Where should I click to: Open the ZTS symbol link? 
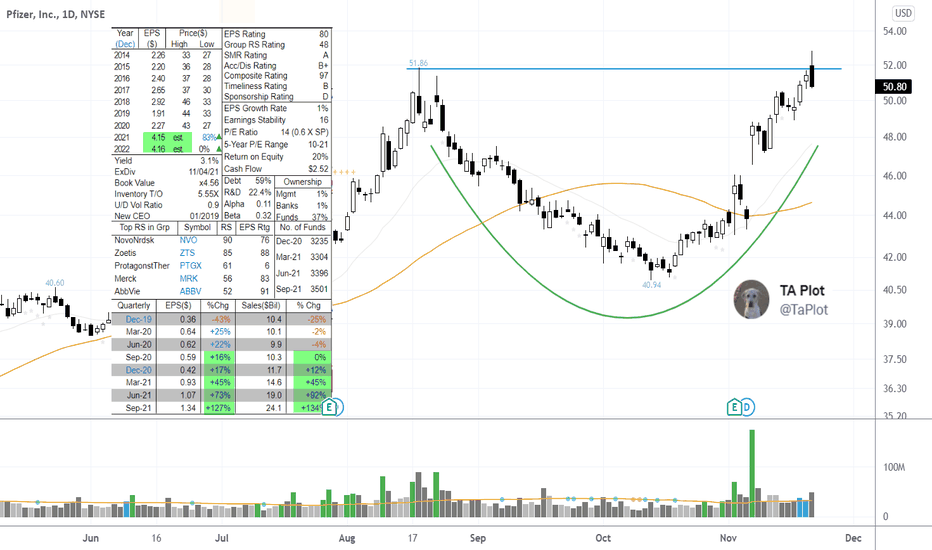(x=187, y=253)
